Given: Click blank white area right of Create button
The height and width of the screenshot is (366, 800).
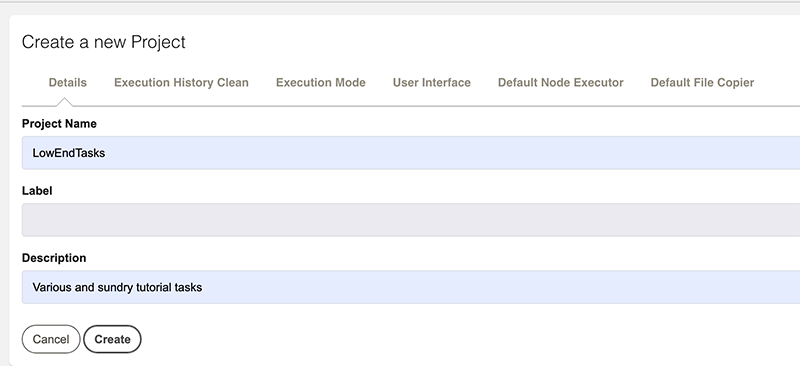Looking at the screenshot, I should (459, 339).
